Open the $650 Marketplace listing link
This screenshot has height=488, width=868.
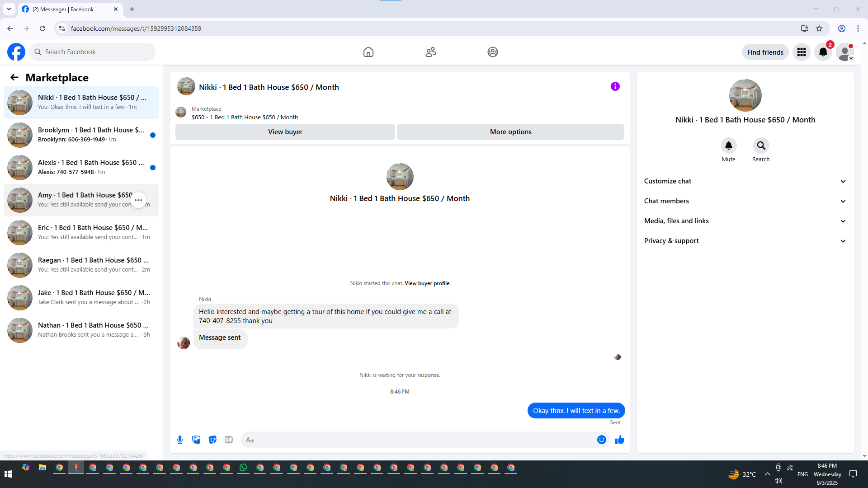click(x=245, y=117)
